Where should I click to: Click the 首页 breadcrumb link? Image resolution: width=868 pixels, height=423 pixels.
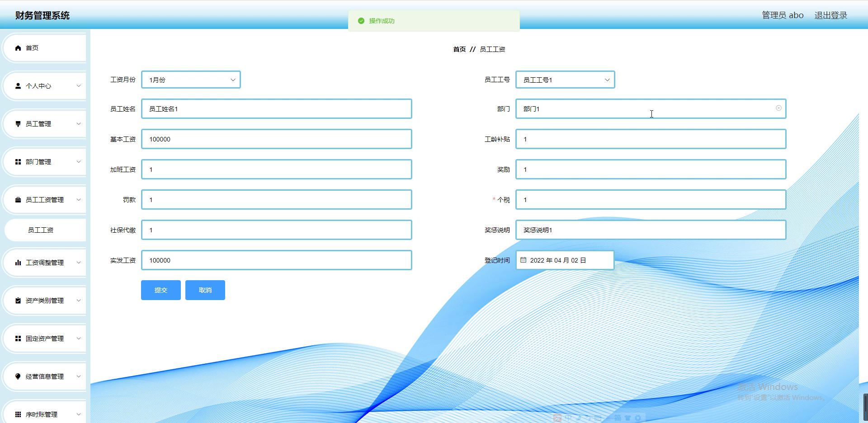[x=459, y=49]
